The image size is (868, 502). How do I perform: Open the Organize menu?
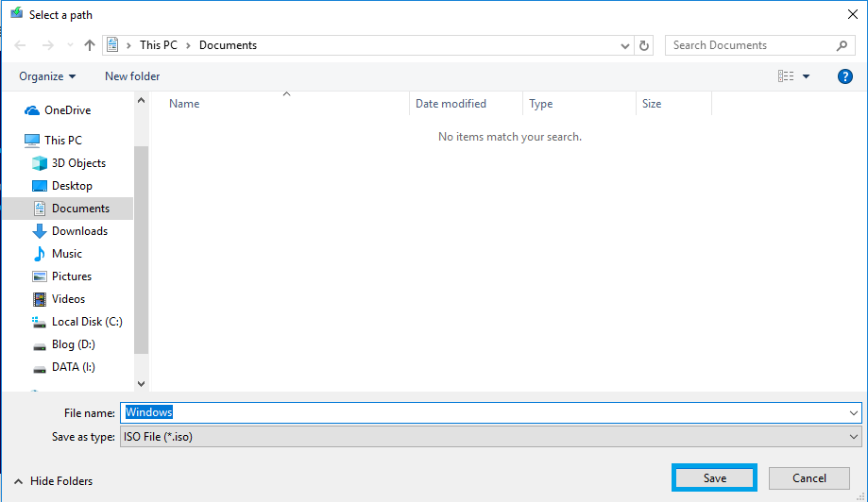(47, 76)
